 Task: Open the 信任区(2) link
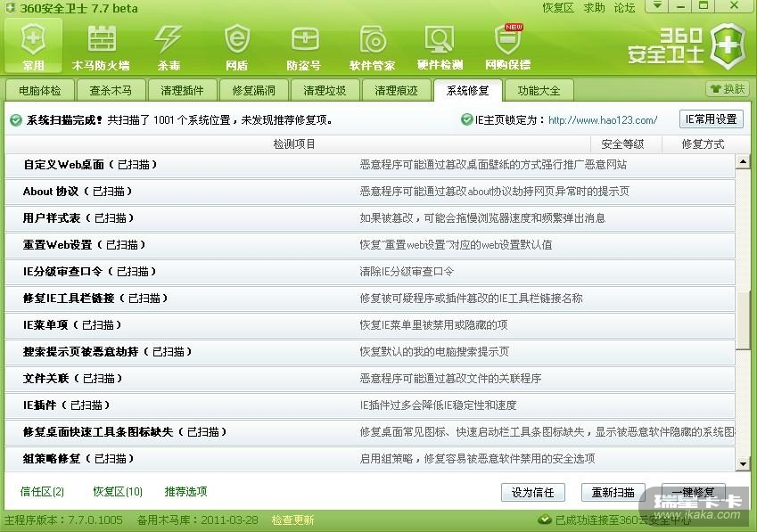point(42,492)
